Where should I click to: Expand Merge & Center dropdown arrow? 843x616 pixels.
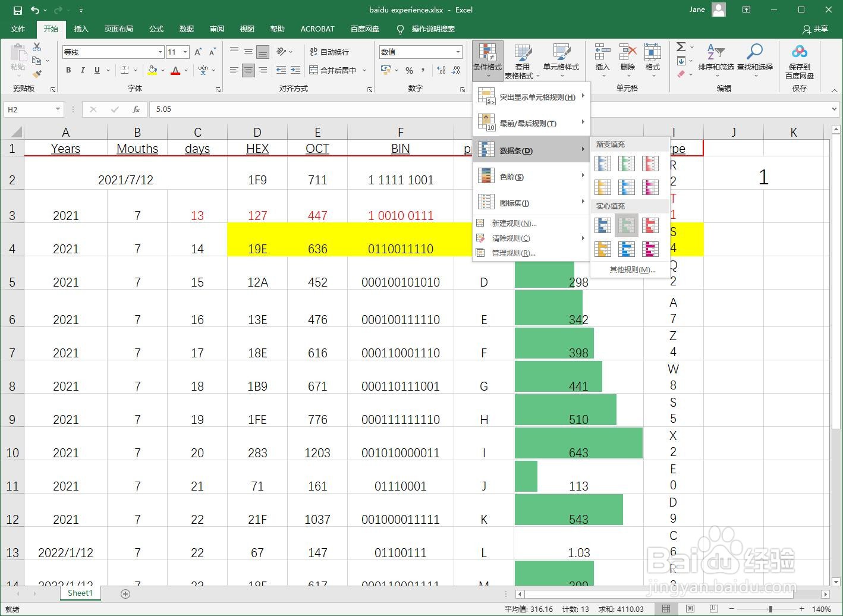pos(364,70)
